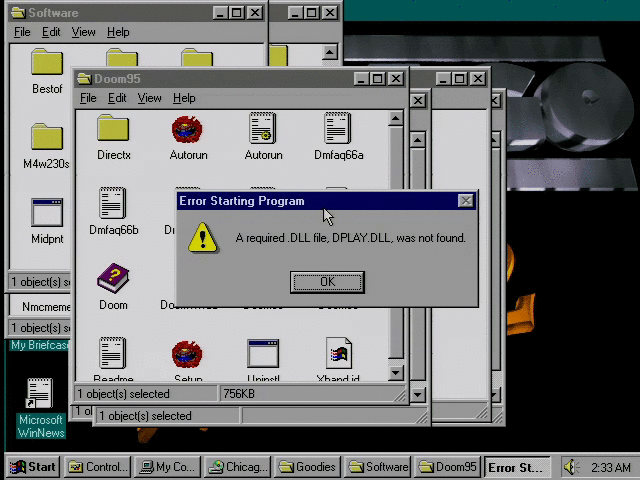The width and height of the screenshot is (640, 480).
Task: Open View menu in Doom95 window
Action: pyautogui.click(x=149, y=98)
